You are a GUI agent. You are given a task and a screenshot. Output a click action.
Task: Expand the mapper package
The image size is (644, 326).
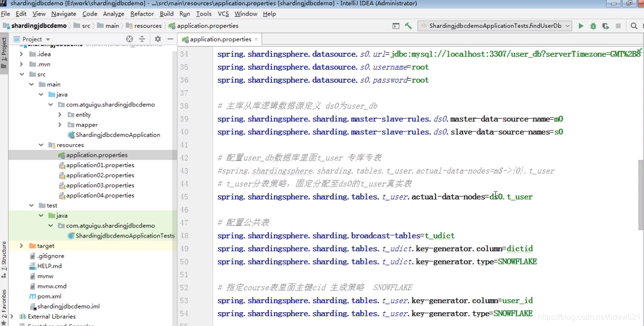[60, 125]
